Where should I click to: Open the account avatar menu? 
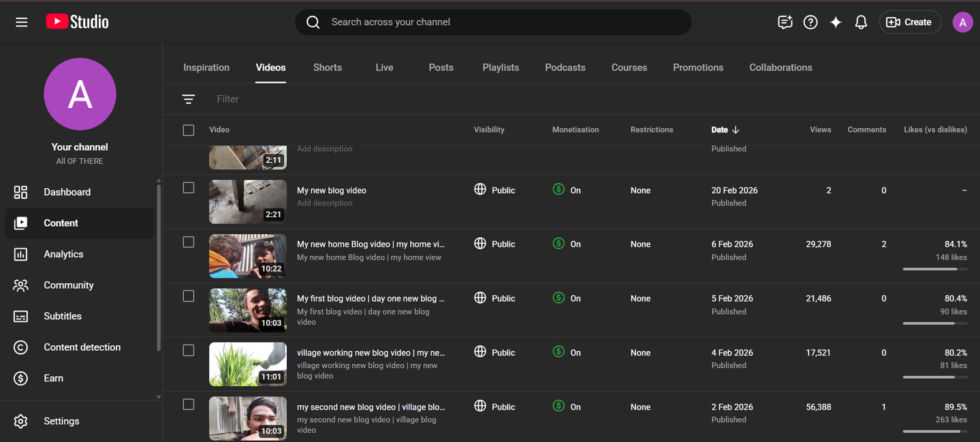coord(962,22)
